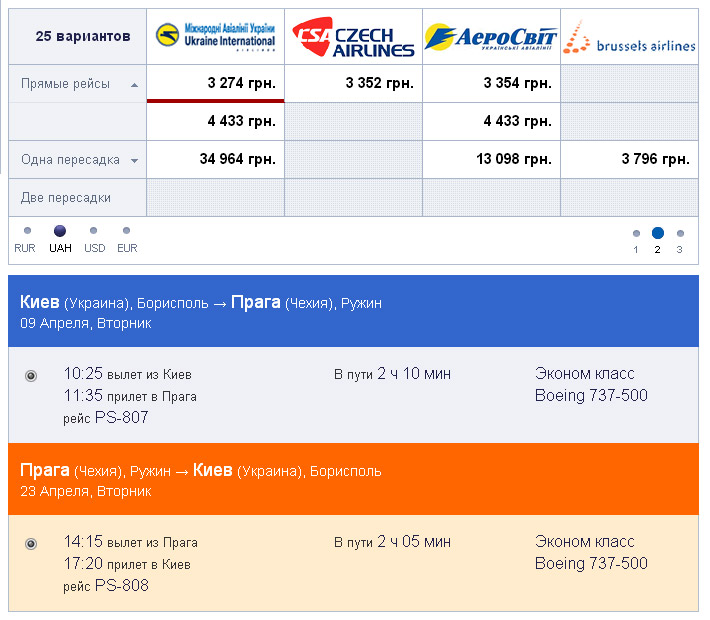Click the 3 796 грн. Brussels Airlines price
710x620 pixels.
[x=655, y=159]
